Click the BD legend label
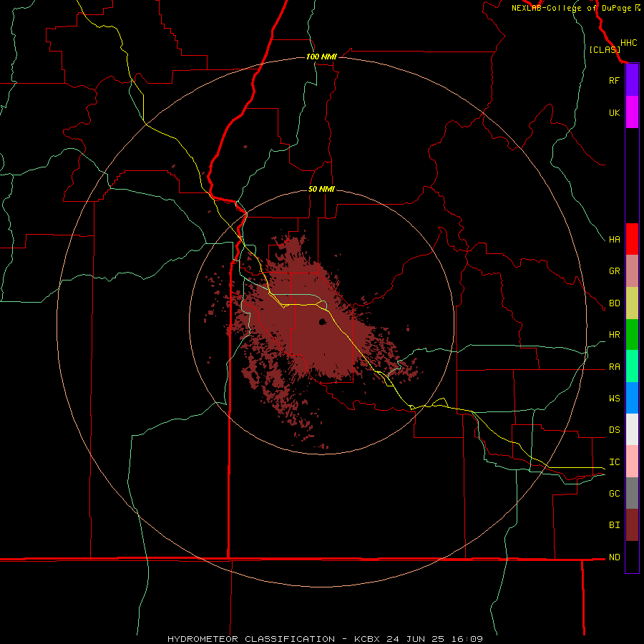Image resolution: width=644 pixels, height=644 pixels. point(614,303)
